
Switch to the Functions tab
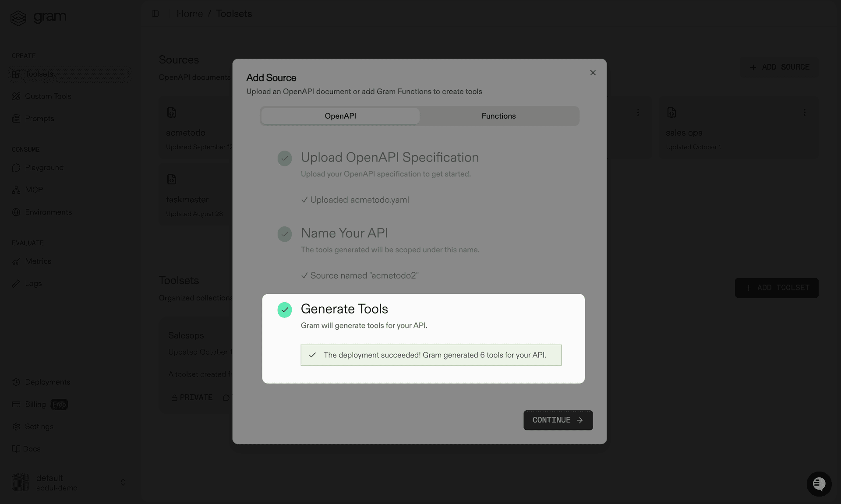(x=498, y=116)
